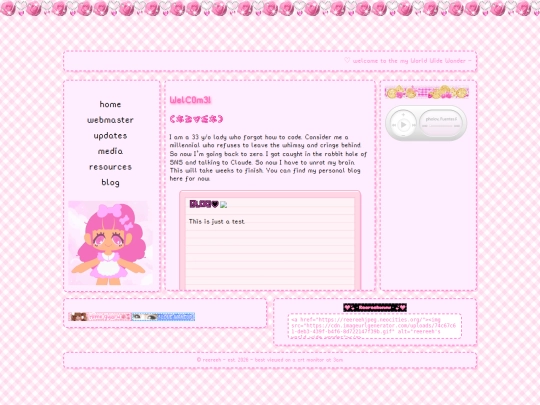This screenshot has height=405, width=540.
Task: Click the pink site button with brown-haired girl
Action: [100, 317]
